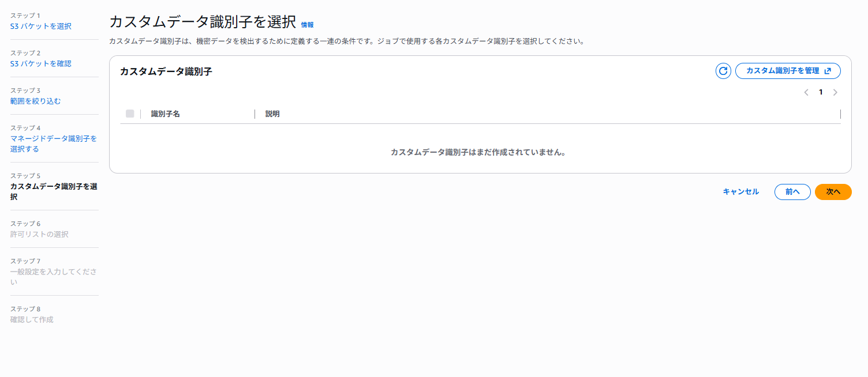The width and height of the screenshot is (868, 377).
Task: Go to next page with right chevron
Action: 835,92
